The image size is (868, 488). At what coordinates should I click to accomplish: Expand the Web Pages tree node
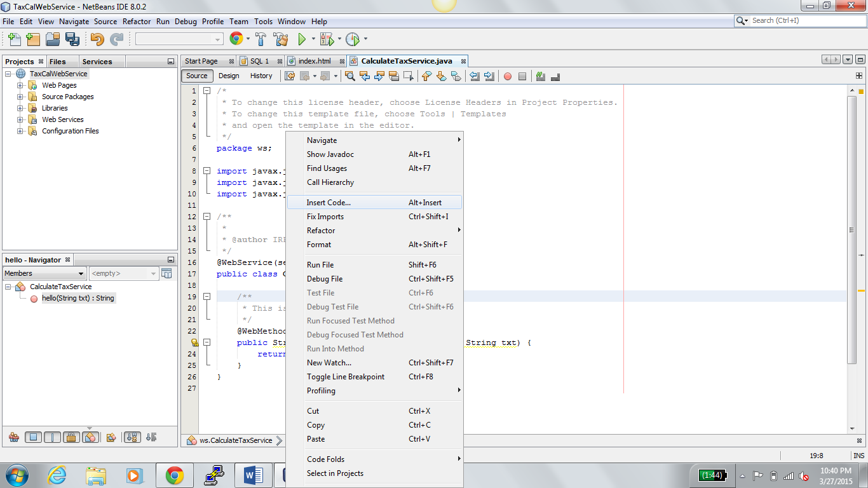20,85
